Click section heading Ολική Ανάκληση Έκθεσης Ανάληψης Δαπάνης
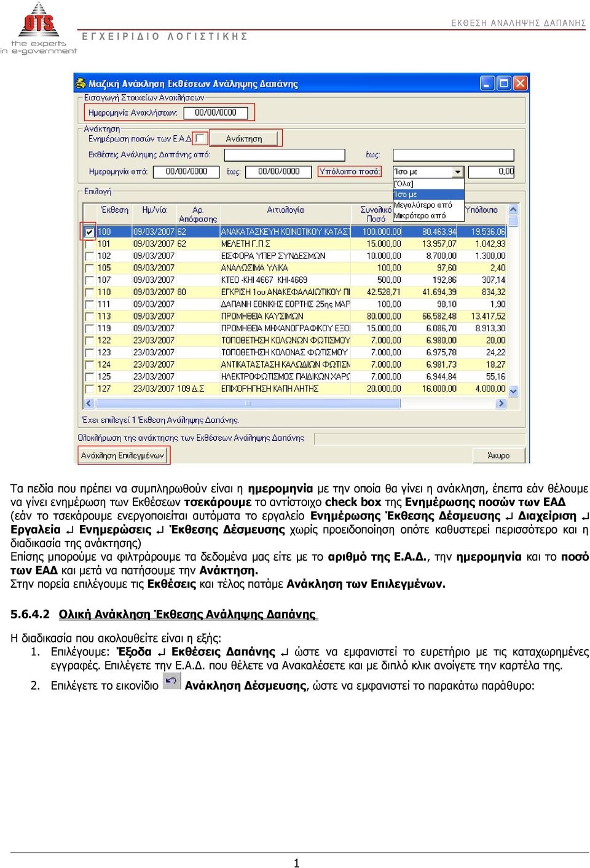The width and height of the screenshot is (590, 868). click(x=187, y=614)
